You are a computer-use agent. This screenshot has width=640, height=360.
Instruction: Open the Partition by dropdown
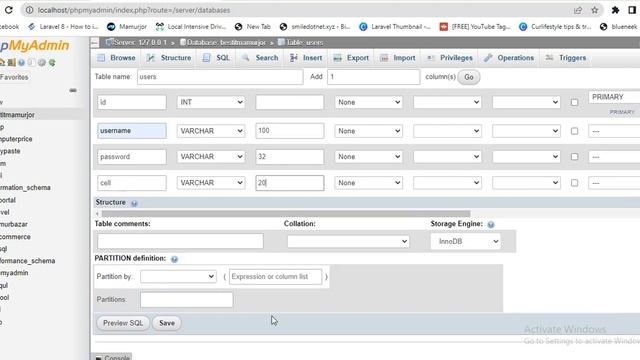click(178, 277)
